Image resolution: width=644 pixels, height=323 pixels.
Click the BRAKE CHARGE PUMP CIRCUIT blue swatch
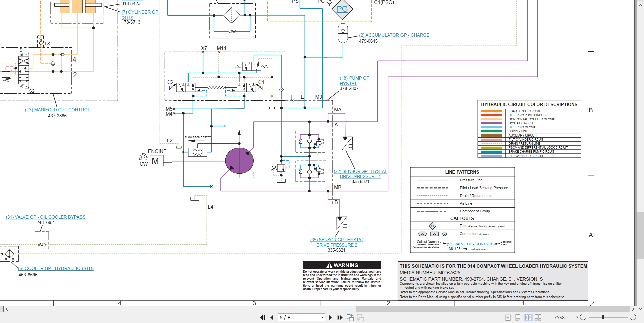coord(492,152)
